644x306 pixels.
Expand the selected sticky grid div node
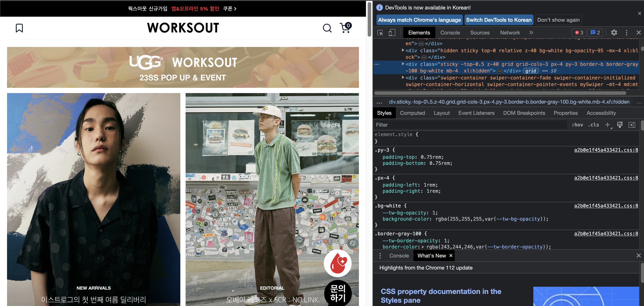pyautogui.click(x=403, y=64)
